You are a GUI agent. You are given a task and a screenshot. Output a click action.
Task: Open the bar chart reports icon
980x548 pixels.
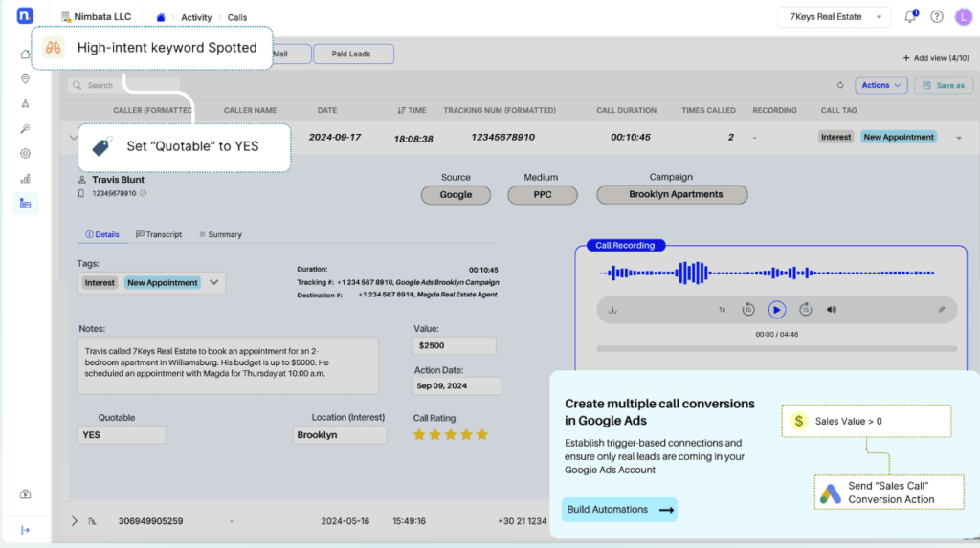point(26,178)
